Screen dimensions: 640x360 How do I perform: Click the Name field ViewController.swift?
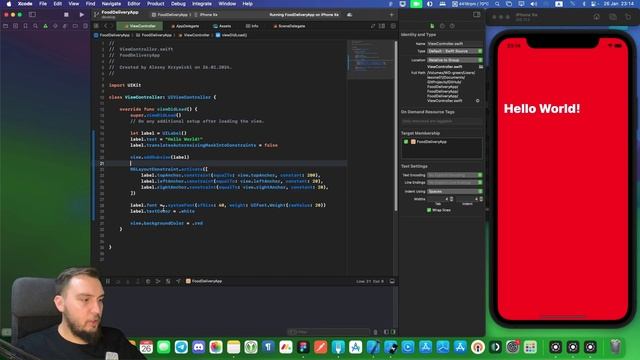(455, 44)
